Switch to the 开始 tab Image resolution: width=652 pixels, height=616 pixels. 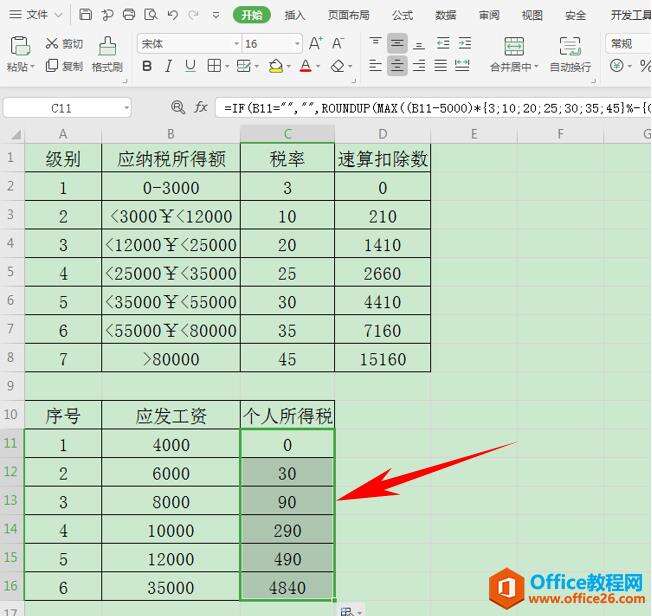coord(252,15)
